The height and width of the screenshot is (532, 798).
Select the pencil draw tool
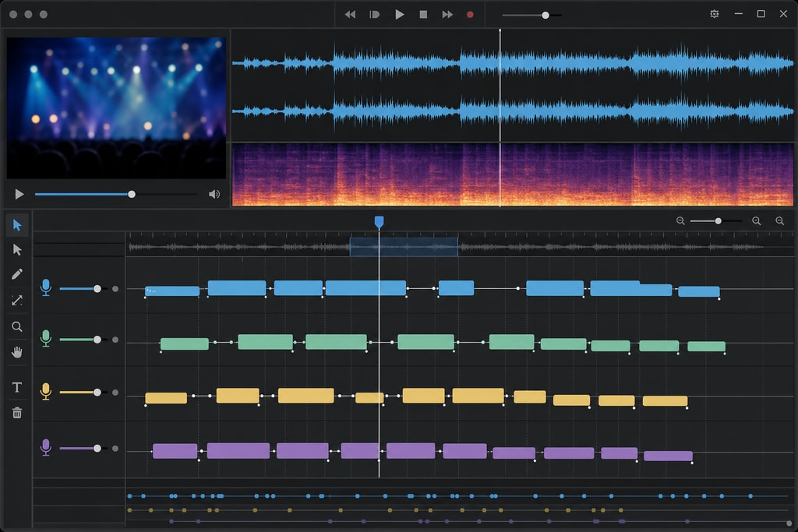(17, 274)
